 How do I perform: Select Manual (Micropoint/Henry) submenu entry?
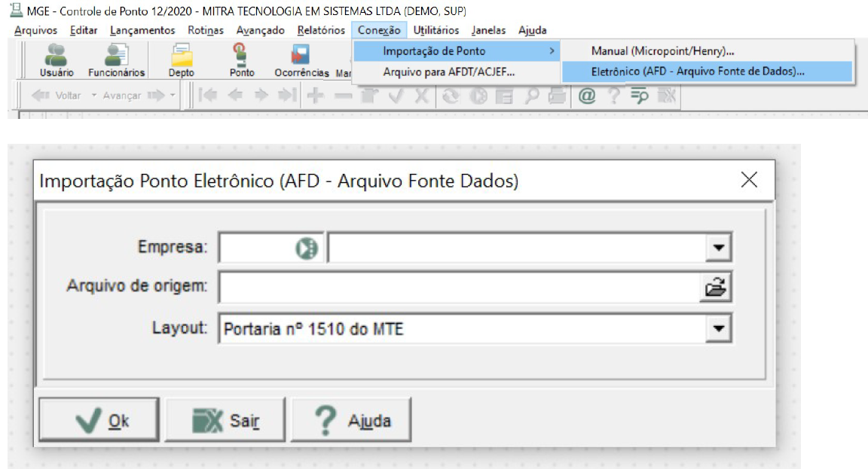click(x=708, y=51)
